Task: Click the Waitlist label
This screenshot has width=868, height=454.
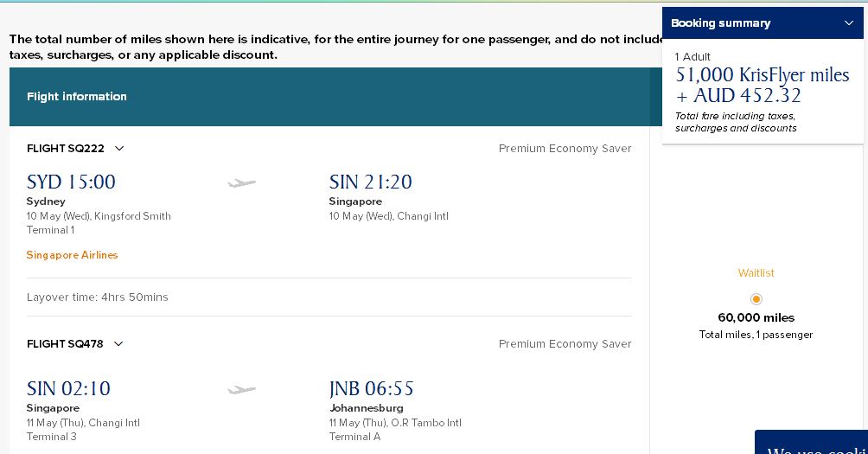Action: click(x=756, y=273)
